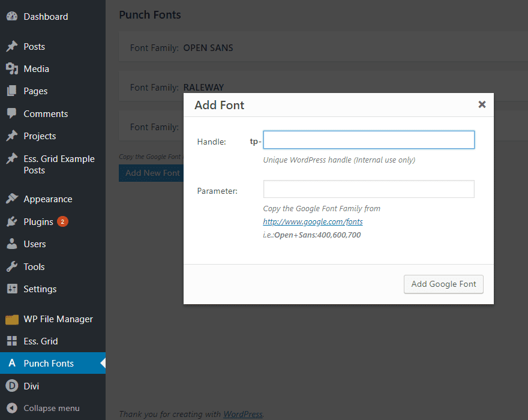Focus the Handle text field
The height and width of the screenshot is (420, 528).
pyautogui.click(x=368, y=140)
